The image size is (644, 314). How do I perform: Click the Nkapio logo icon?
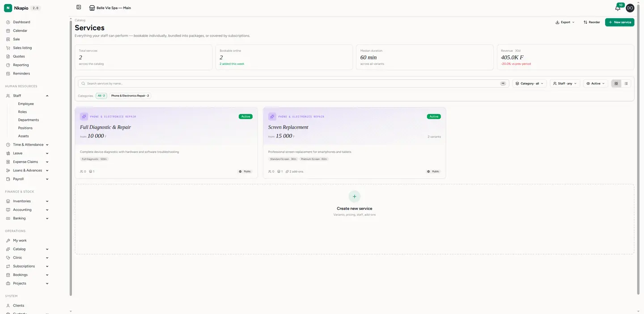point(8,8)
